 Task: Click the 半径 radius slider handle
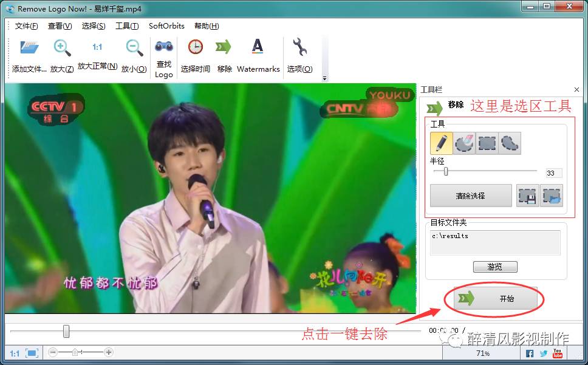446,171
